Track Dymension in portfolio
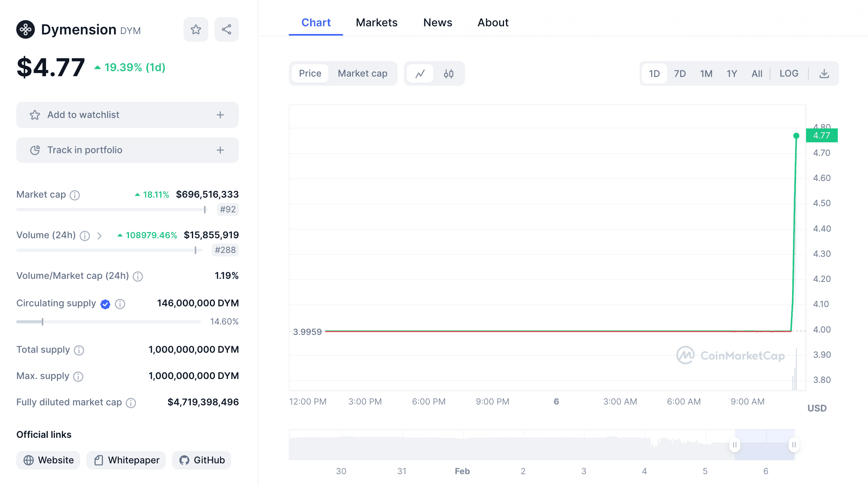This screenshot has height=485, width=868. point(127,150)
